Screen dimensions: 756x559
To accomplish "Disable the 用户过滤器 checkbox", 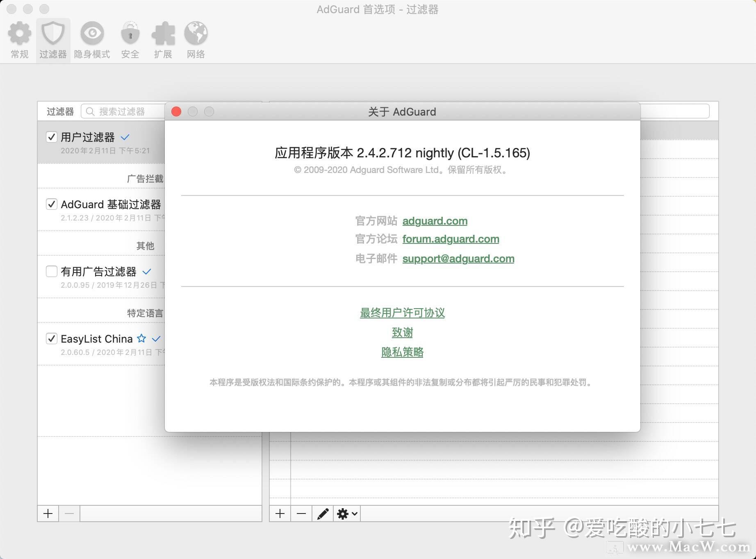I will (x=52, y=137).
